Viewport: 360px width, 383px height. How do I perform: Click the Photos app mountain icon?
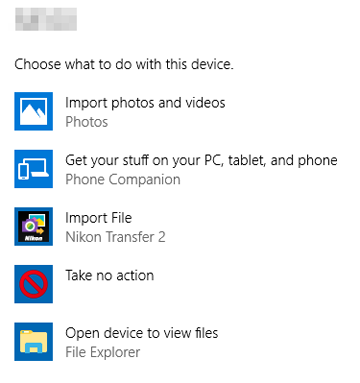point(33,111)
